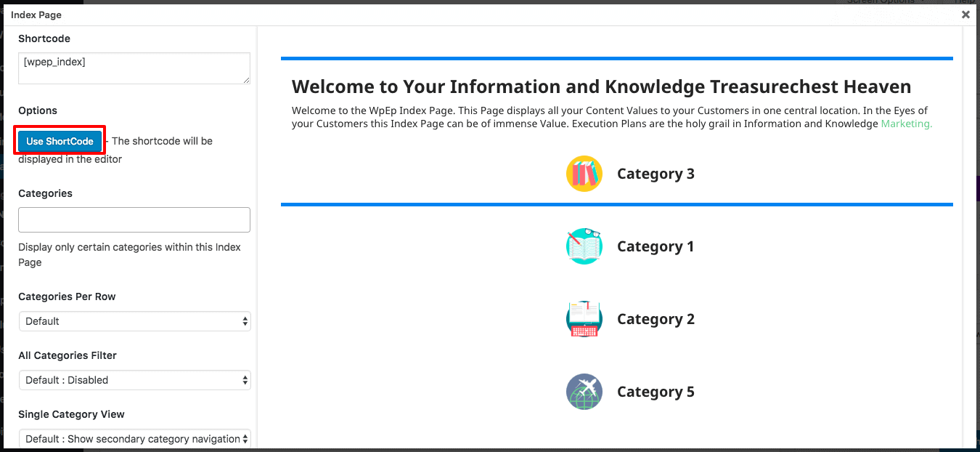Open the Category 5 heading link
980x452 pixels.
pos(656,392)
